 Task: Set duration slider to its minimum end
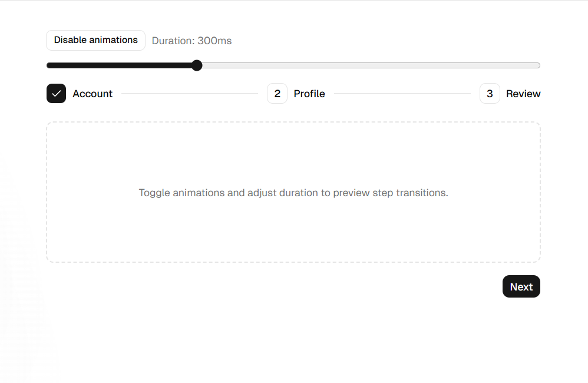tap(48, 65)
